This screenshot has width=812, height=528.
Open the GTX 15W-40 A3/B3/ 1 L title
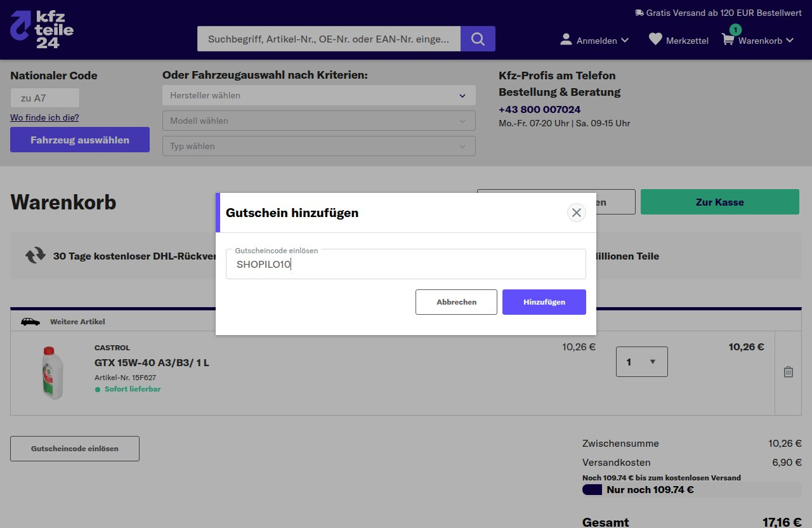point(152,363)
